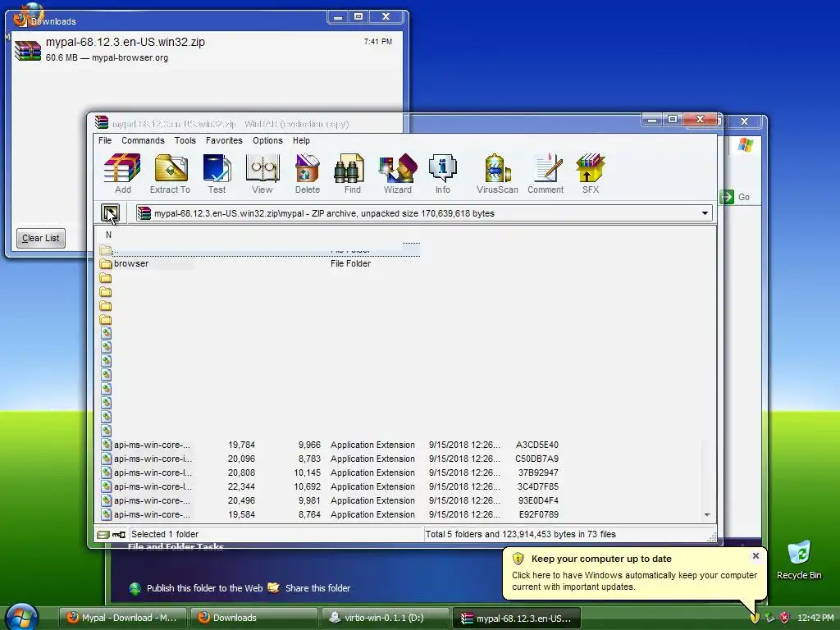Image resolution: width=840 pixels, height=630 pixels.
Task: Select the file row with CRC C50DB7A9
Action: (x=330, y=459)
